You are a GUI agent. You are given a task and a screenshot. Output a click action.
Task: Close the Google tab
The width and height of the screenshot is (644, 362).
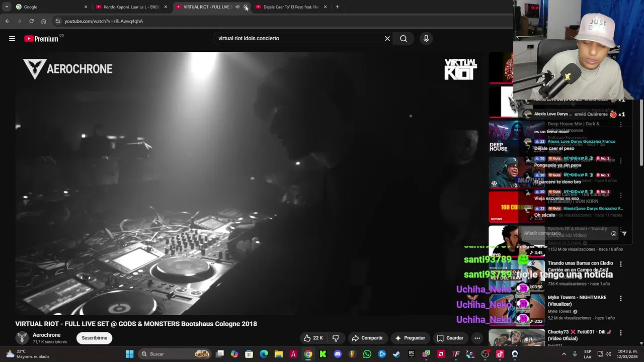(x=86, y=7)
